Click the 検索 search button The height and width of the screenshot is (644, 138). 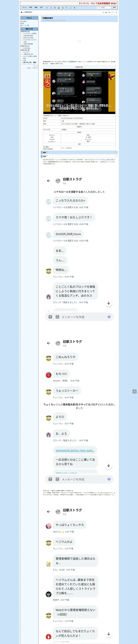(114, 8)
